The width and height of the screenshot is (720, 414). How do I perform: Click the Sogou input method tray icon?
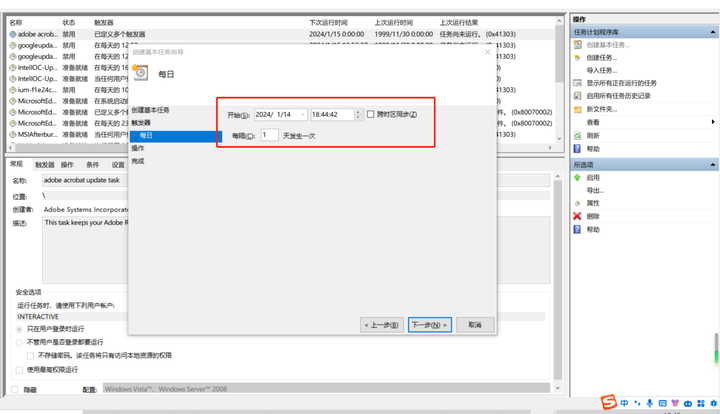point(608,403)
